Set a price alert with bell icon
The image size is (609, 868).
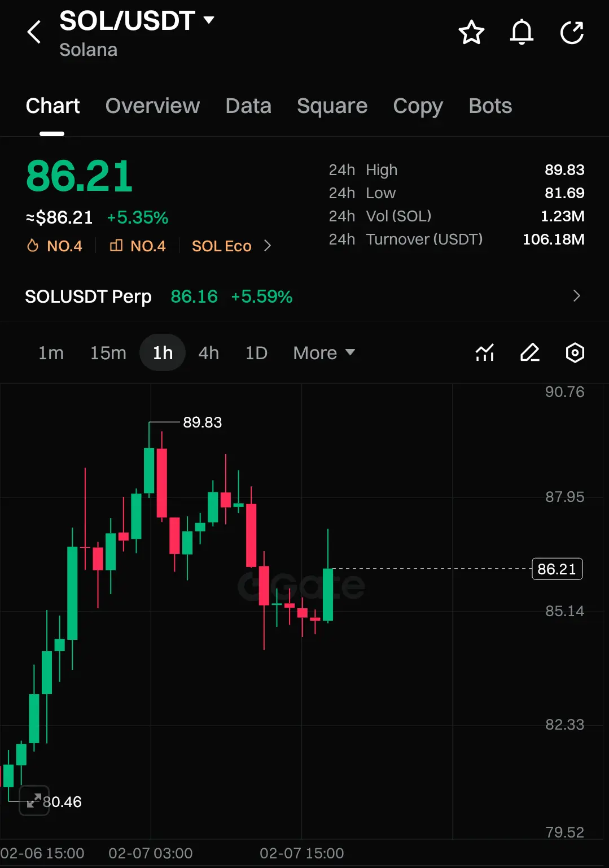pyautogui.click(x=522, y=32)
